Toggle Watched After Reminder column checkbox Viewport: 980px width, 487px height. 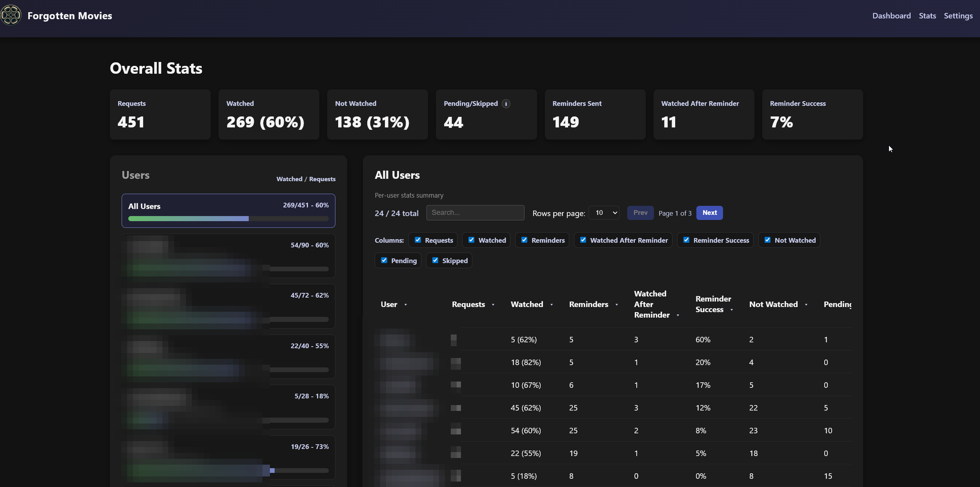click(x=583, y=240)
